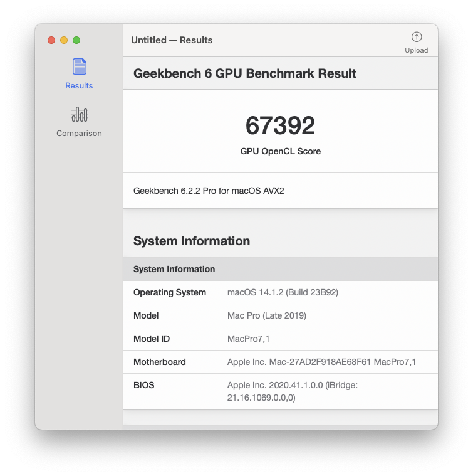Click the Model ID row label

[152, 339]
